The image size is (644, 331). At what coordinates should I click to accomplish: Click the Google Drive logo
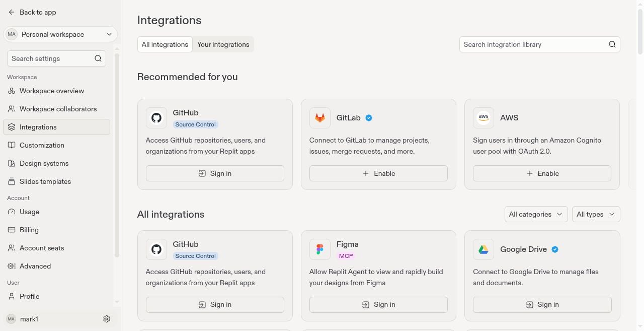[x=484, y=249]
